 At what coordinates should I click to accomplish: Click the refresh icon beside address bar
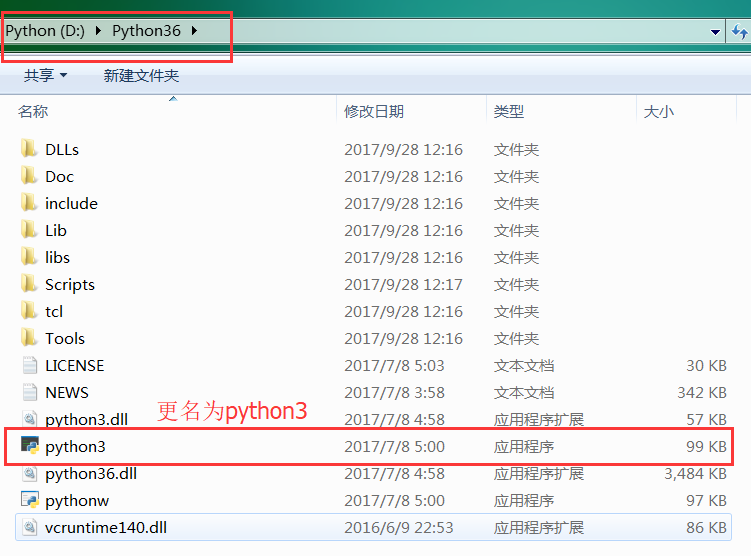click(740, 32)
